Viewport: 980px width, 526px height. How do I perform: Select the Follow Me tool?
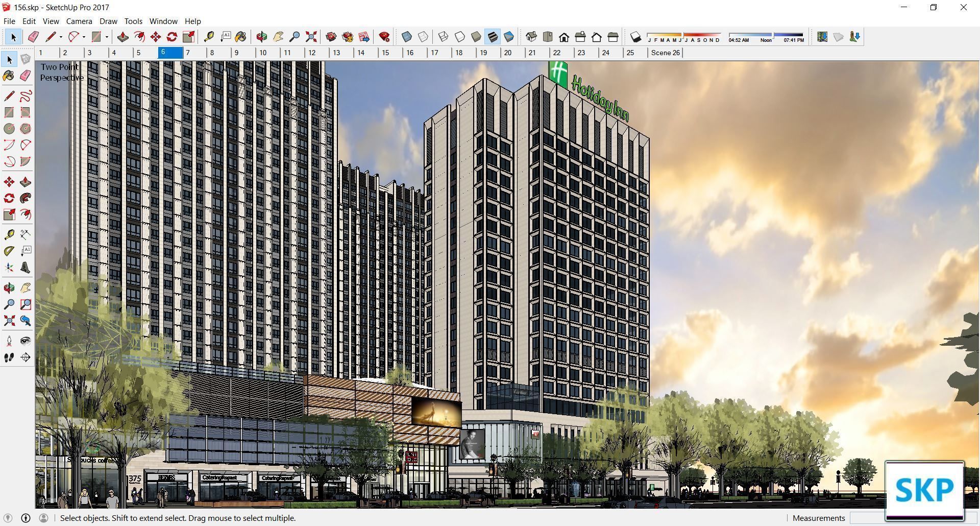(x=26, y=198)
